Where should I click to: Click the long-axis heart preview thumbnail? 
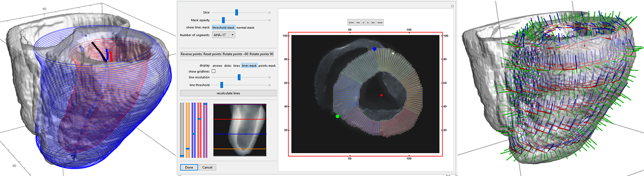click(x=240, y=130)
